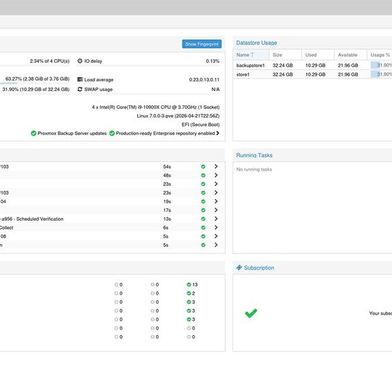Click the usage bar of store1
This screenshot has width=392, height=392.
tap(381, 74)
